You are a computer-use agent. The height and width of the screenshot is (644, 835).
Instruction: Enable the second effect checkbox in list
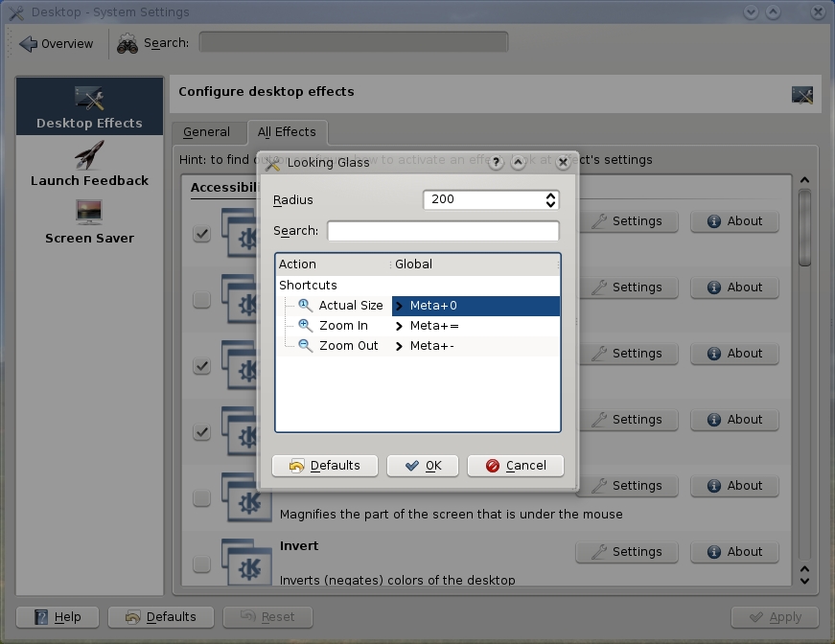(201, 300)
